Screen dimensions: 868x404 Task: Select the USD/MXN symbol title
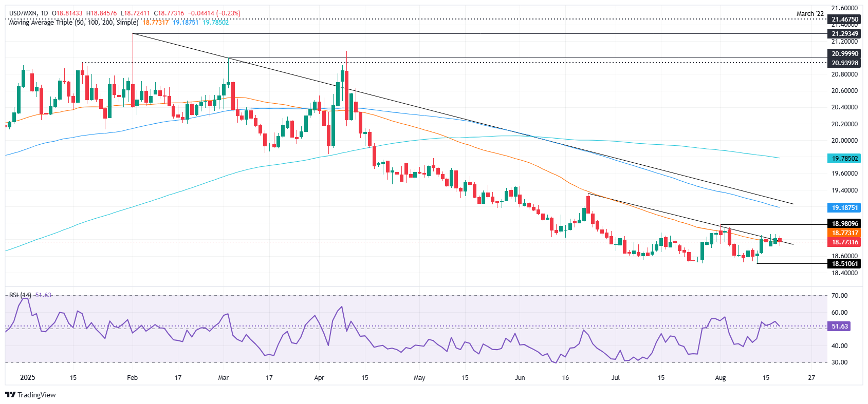coord(22,13)
